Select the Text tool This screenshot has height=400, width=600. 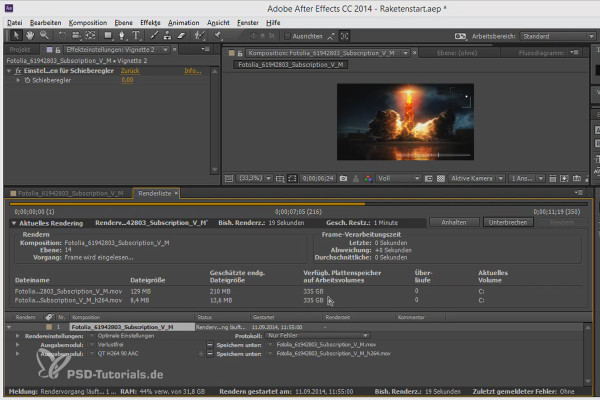coord(136,36)
